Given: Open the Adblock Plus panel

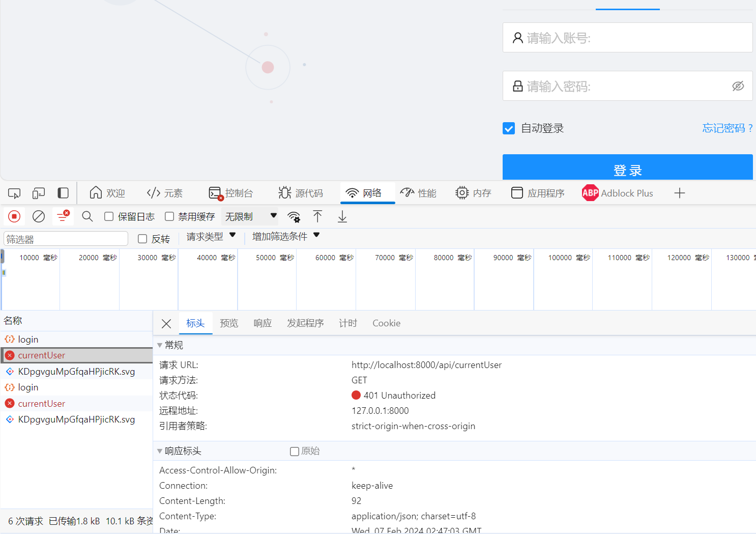Looking at the screenshot, I should click(617, 193).
